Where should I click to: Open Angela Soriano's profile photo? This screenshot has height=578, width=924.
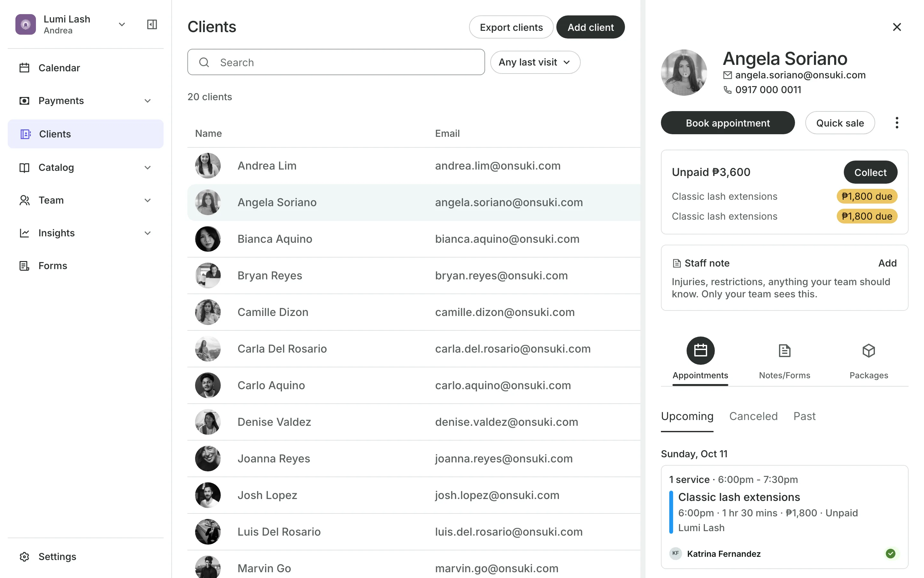tap(684, 72)
